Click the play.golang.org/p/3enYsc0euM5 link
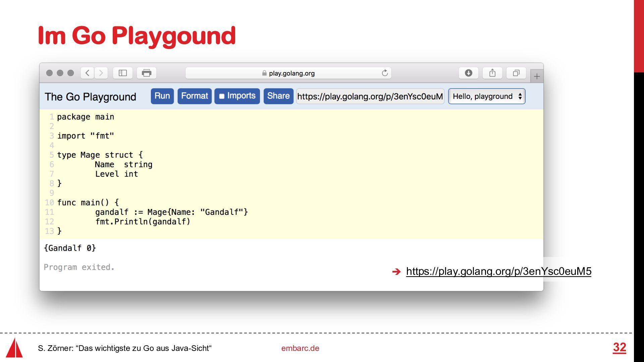This screenshot has width=644, height=362. (499, 271)
